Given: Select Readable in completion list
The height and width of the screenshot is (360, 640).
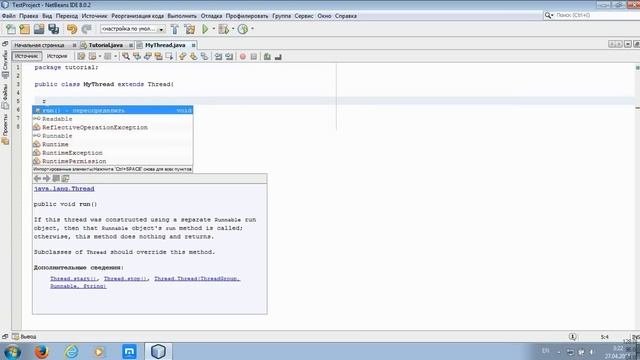Looking at the screenshot, I should (x=113, y=119).
